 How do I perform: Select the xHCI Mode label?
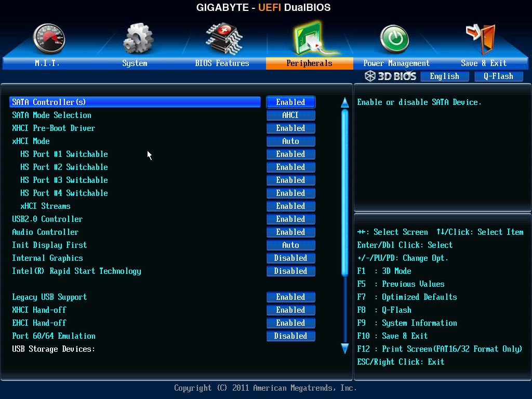(31, 141)
